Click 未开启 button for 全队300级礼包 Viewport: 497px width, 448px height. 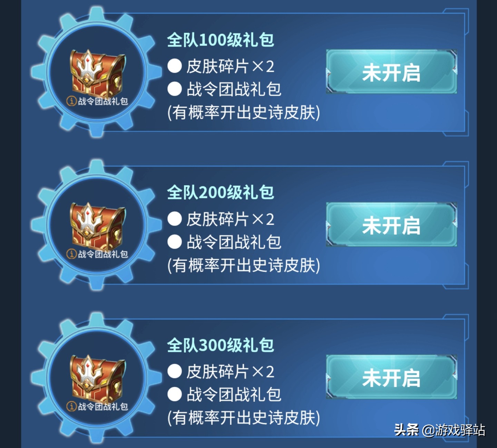click(x=391, y=377)
